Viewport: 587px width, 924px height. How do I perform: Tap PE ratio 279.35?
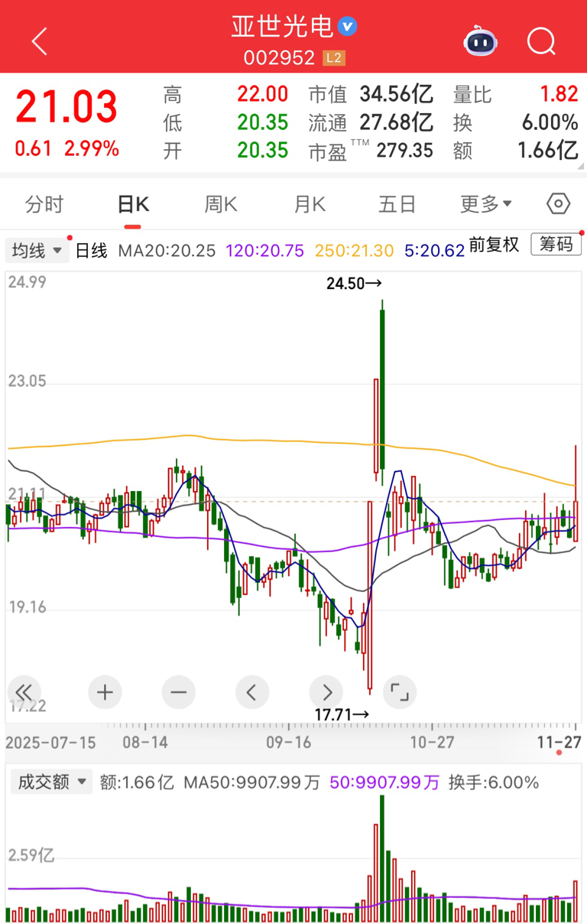coord(405,150)
